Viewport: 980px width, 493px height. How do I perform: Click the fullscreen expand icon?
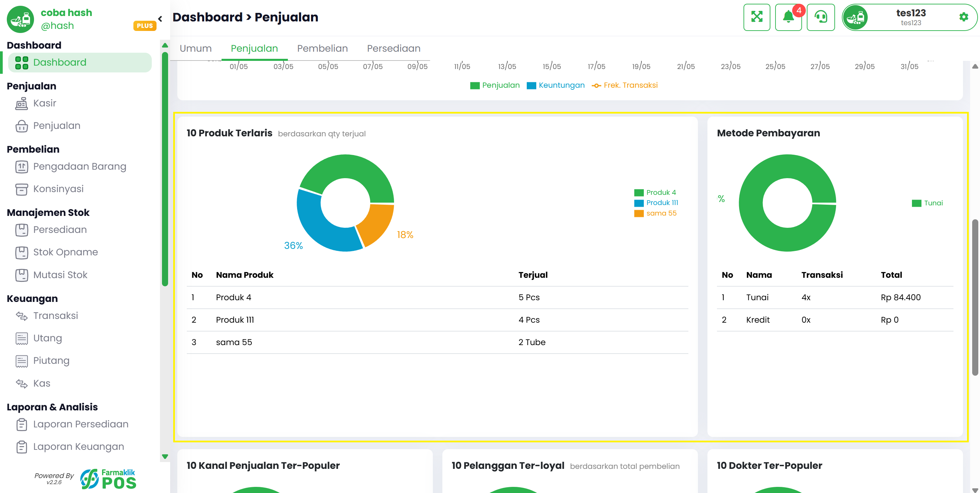click(756, 17)
